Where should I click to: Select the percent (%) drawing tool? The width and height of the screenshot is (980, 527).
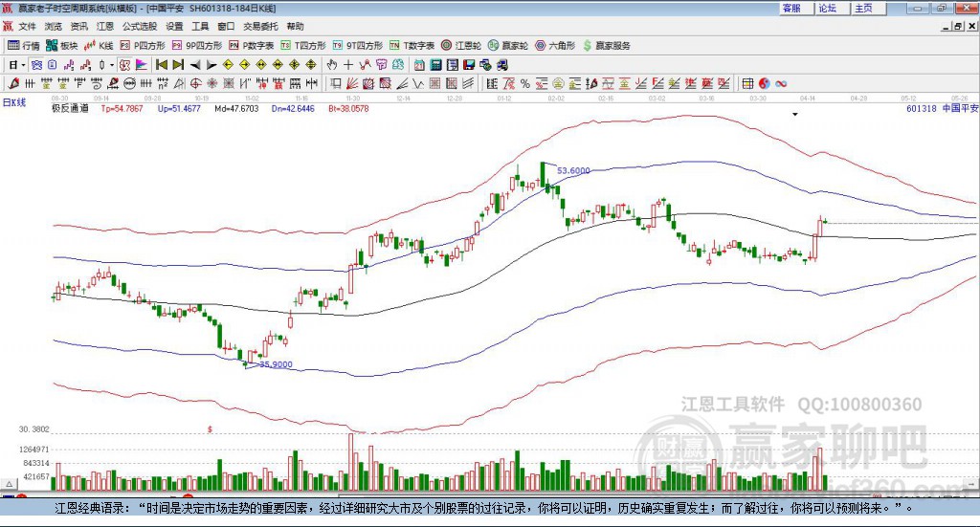point(525,83)
